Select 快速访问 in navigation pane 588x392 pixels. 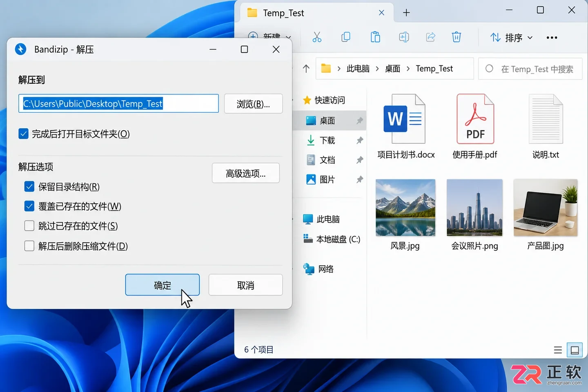click(324, 100)
